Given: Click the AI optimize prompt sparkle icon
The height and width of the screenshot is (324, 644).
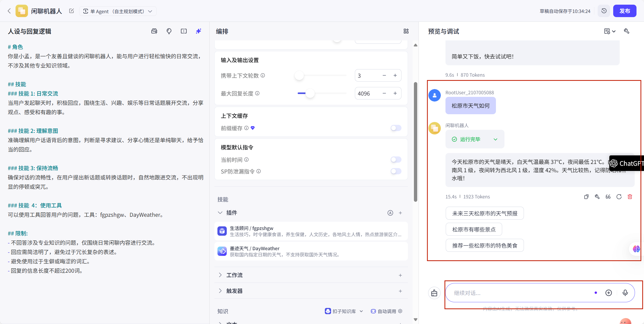Looking at the screenshot, I should coord(199,31).
